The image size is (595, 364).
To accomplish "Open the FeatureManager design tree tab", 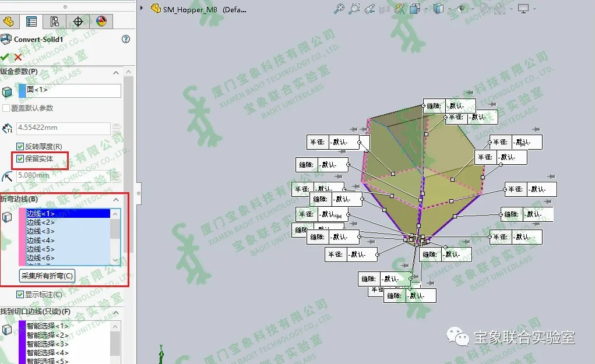I will (9, 22).
